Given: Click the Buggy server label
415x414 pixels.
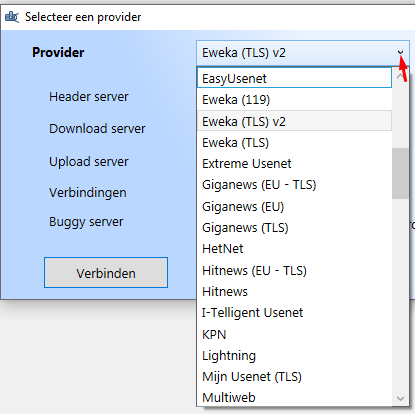Looking at the screenshot, I should tap(86, 222).
